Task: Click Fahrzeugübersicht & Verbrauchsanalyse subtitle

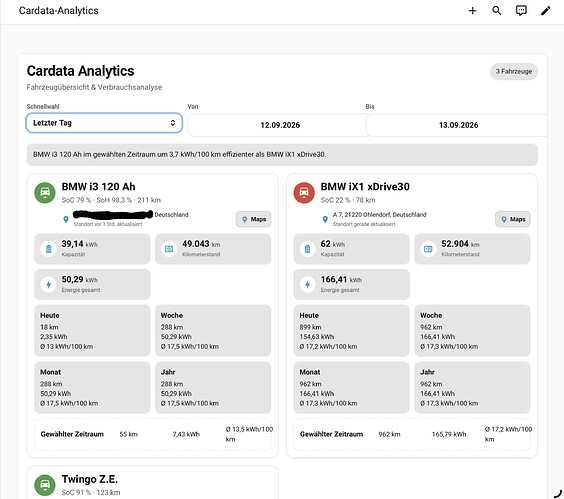Action: [94, 87]
